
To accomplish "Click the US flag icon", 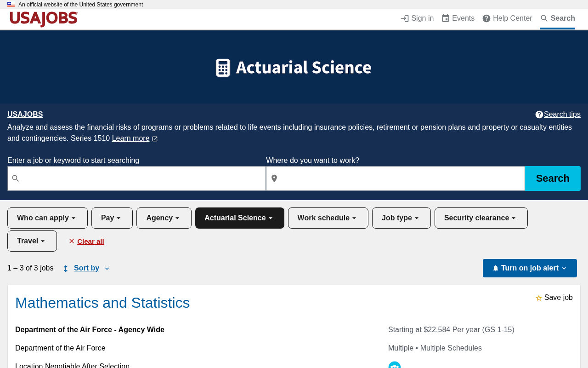I will (x=11, y=5).
